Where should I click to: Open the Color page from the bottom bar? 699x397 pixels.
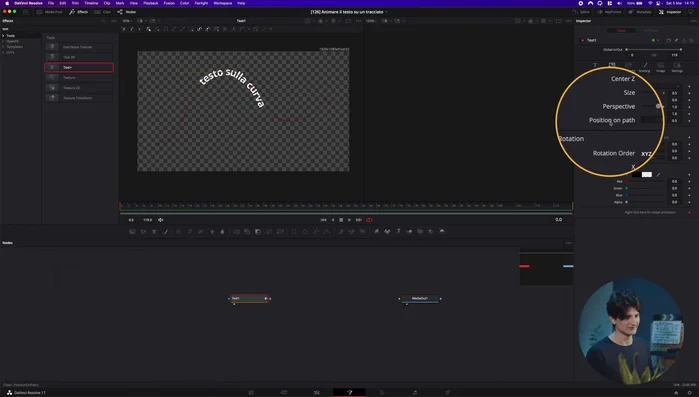coord(382,393)
